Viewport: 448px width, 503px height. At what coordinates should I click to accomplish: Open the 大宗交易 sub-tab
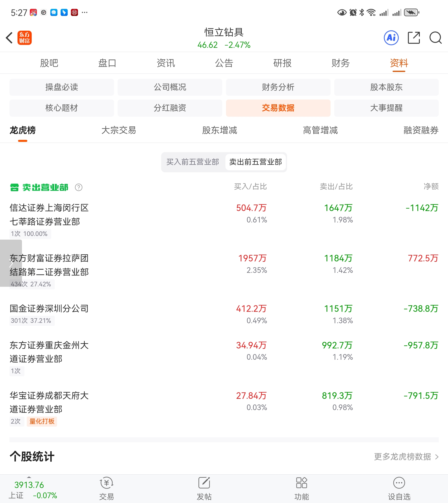click(119, 130)
